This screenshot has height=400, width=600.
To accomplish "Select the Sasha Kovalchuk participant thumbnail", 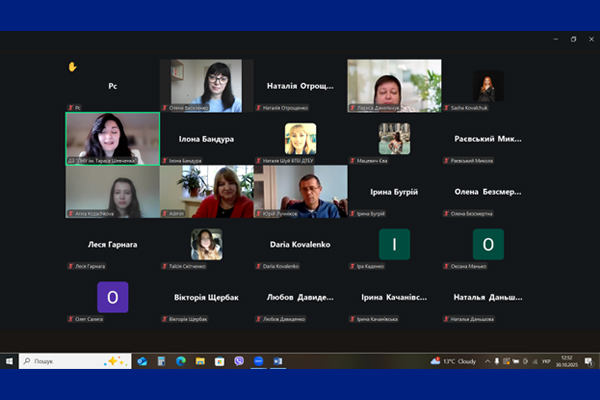I will 488,86.
